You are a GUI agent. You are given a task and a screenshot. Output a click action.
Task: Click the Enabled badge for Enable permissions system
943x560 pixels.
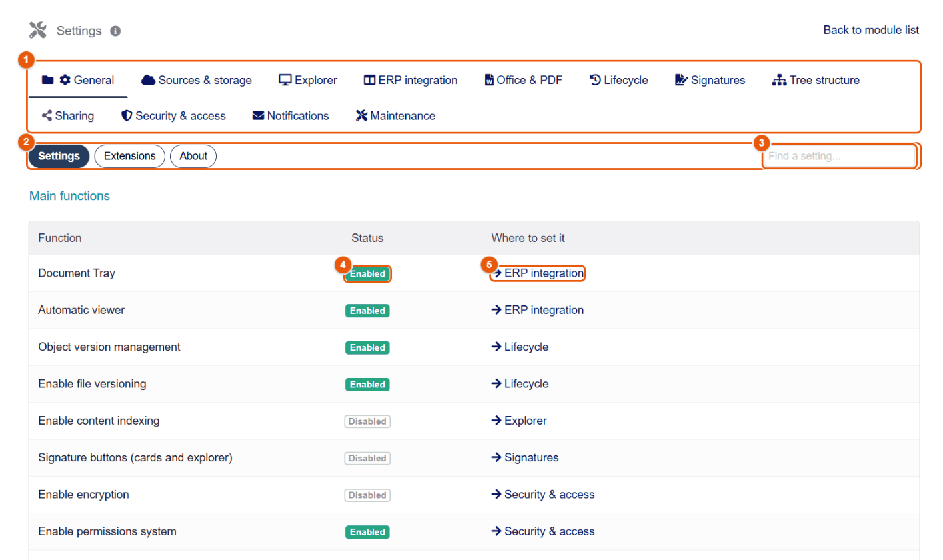coord(367,532)
